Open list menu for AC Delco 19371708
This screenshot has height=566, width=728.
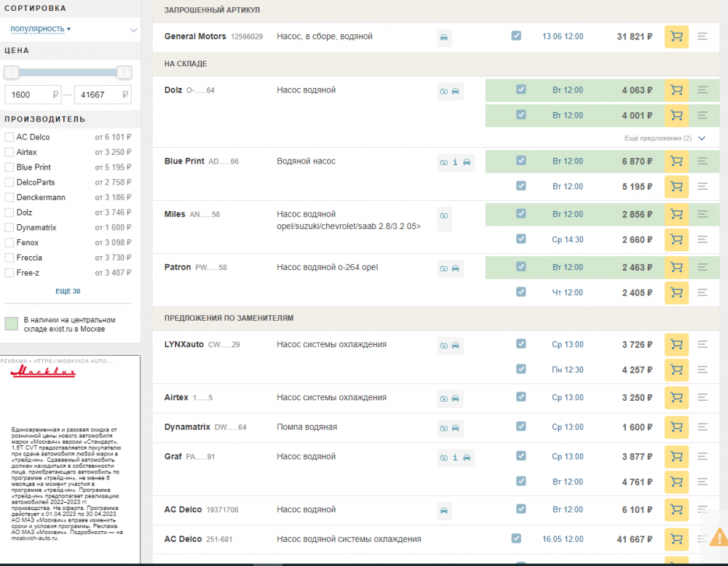point(703,510)
